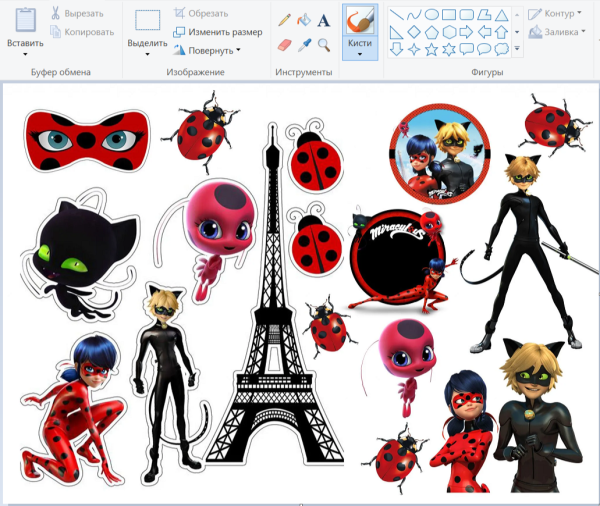Click the Вставить paste clipboard button
The image size is (600, 506).
pyautogui.click(x=25, y=20)
